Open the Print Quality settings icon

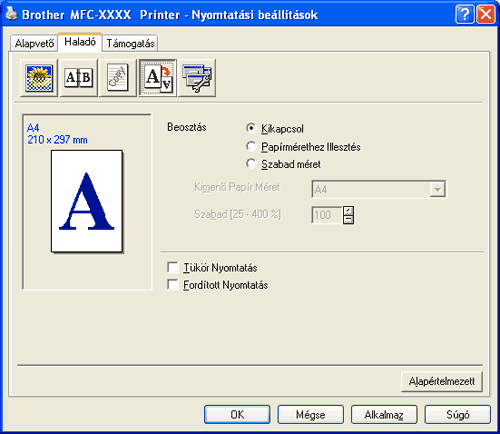pyautogui.click(x=39, y=78)
